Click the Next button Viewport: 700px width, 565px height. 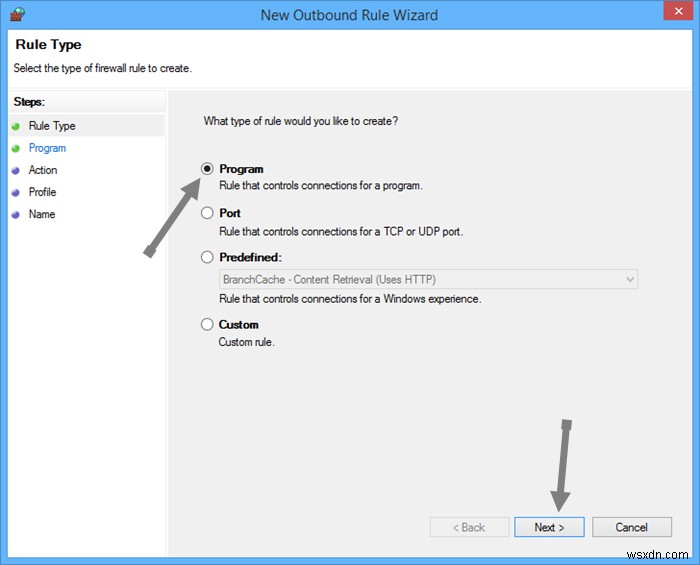[x=549, y=527]
